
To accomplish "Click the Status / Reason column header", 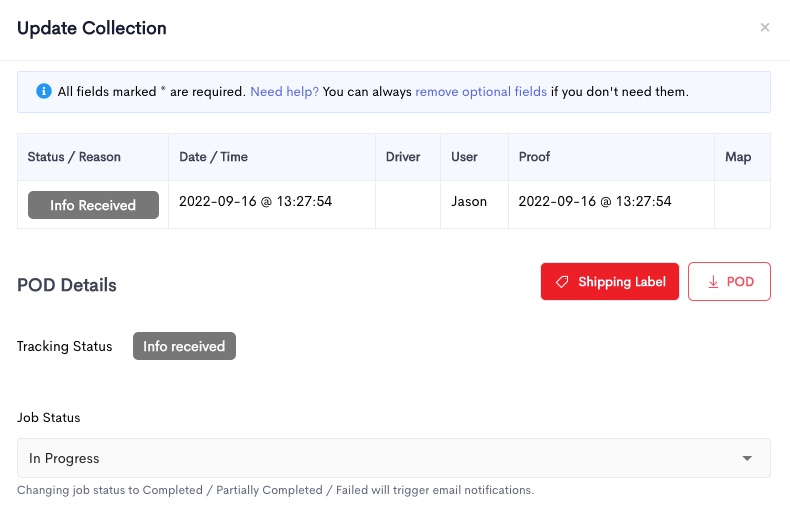I will [74, 157].
